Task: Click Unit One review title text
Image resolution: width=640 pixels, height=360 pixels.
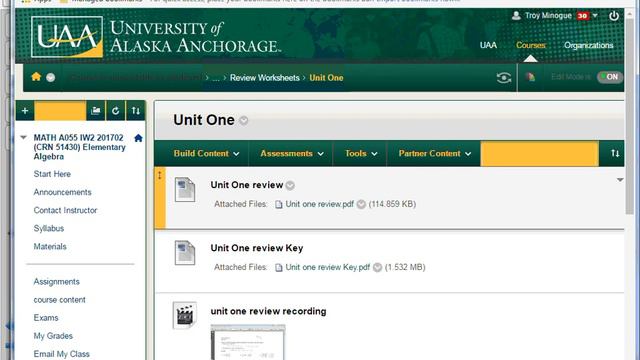Action: coord(247,185)
